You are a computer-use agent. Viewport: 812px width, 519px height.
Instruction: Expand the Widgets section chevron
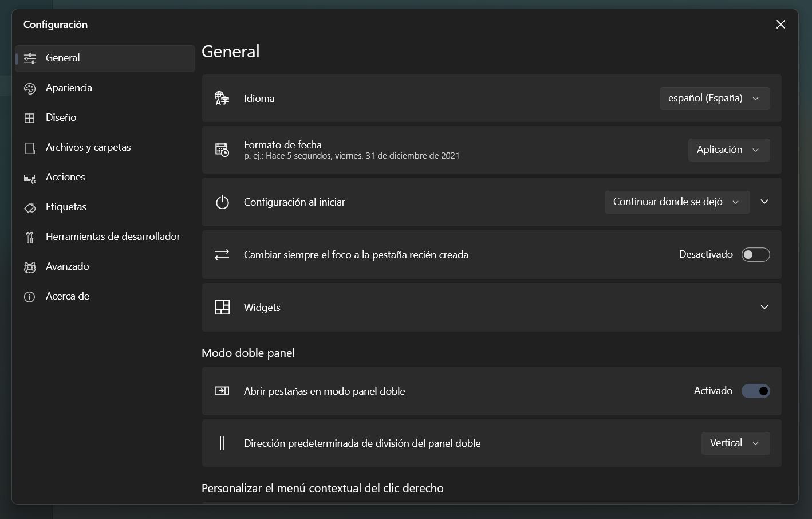click(x=764, y=307)
